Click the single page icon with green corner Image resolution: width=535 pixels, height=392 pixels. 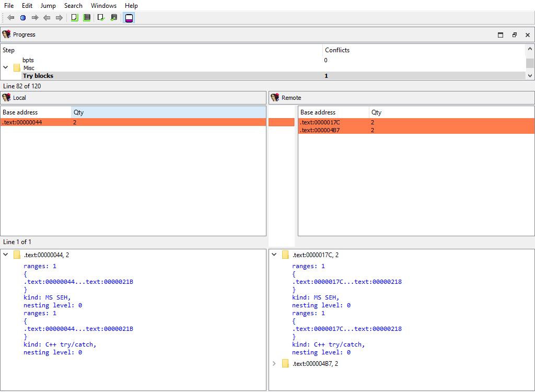[74, 18]
